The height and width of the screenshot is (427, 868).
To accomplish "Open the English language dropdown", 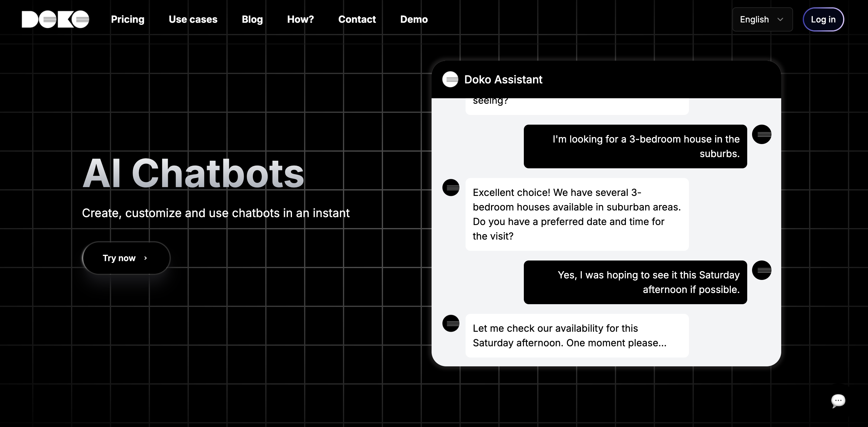I will point(762,19).
